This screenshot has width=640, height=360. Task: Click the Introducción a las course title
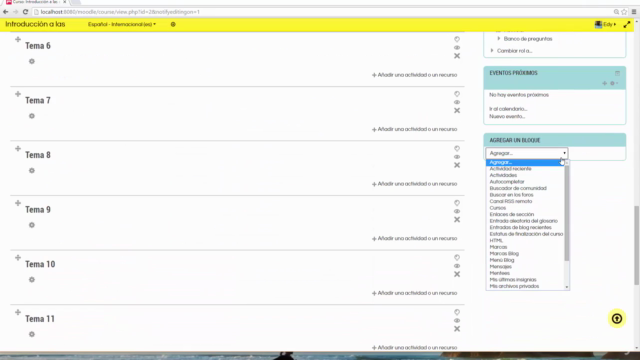coord(35,24)
